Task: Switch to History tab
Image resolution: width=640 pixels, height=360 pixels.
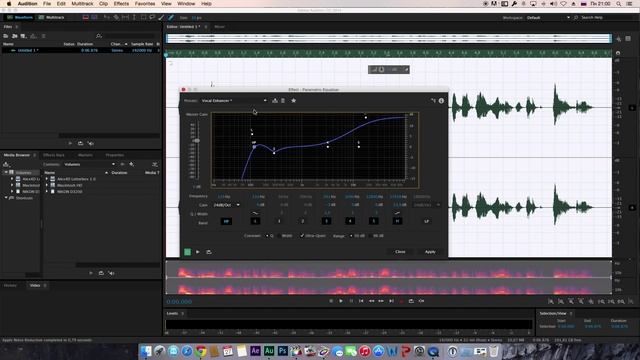Action: (11, 285)
